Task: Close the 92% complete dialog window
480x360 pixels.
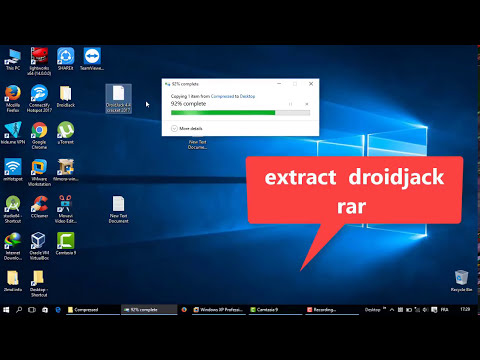Action: click(311, 84)
